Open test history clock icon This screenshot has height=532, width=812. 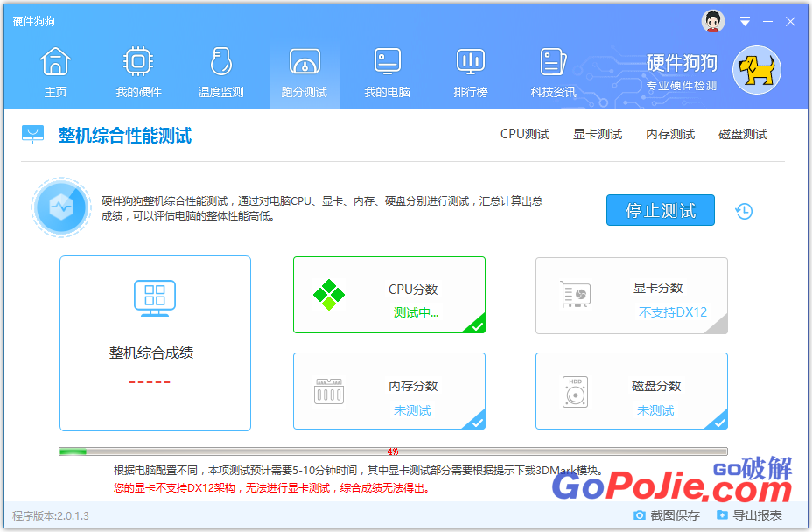tap(744, 211)
